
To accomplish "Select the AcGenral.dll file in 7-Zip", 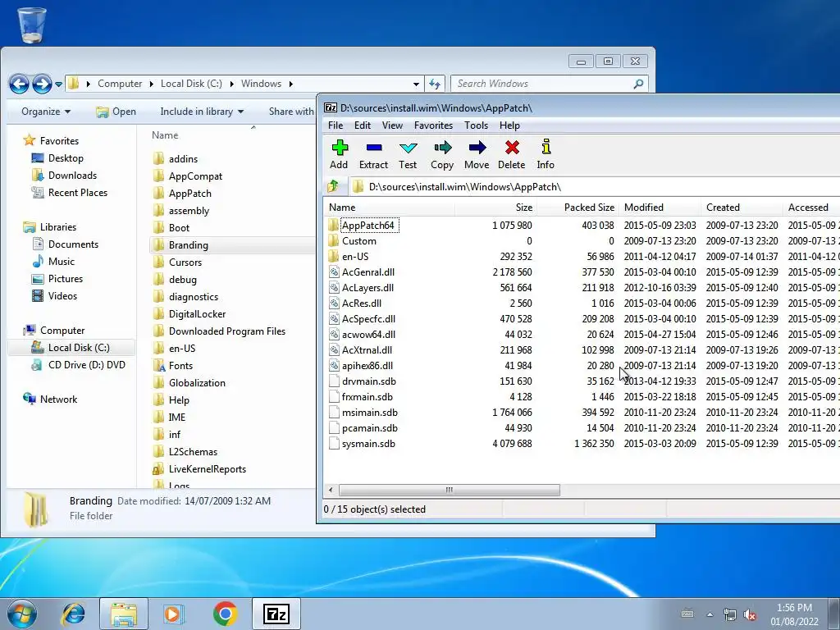I will coord(368,272).
